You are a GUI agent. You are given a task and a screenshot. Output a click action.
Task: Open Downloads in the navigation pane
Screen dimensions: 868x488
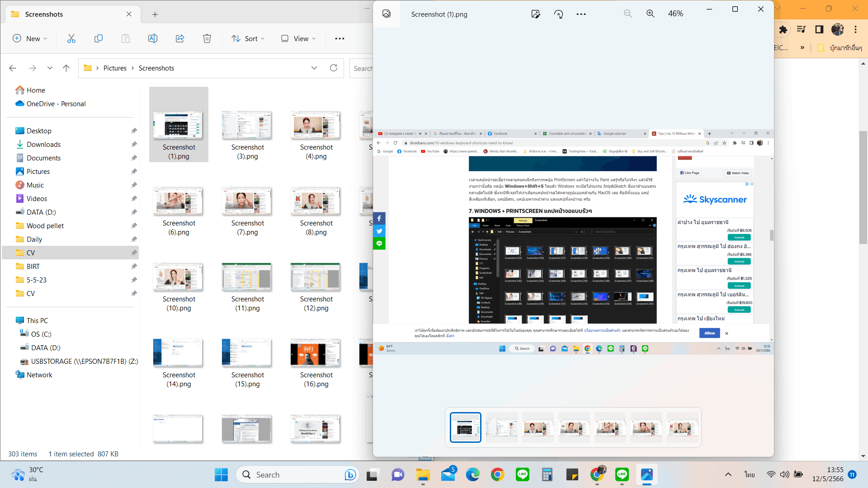point(43,144)
